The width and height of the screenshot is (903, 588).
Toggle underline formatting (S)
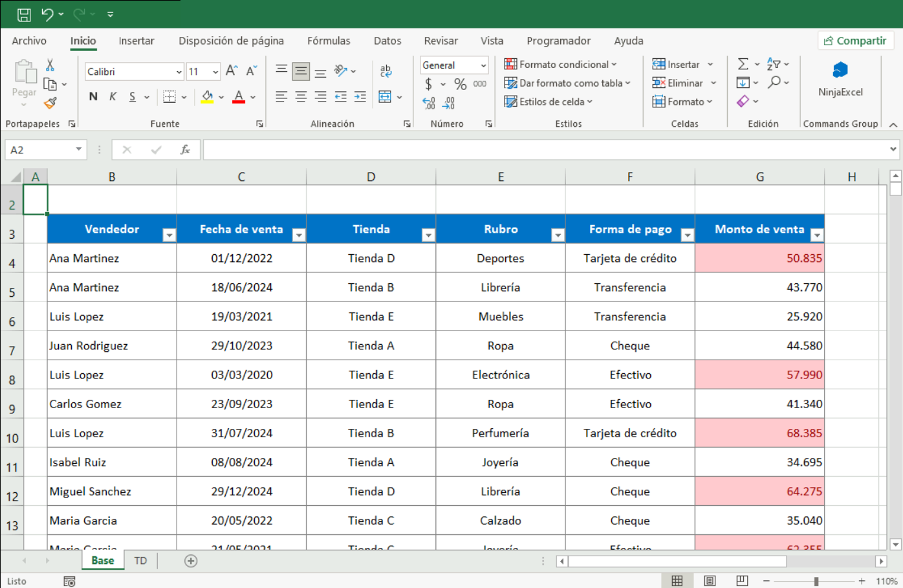(x=132, y=97)
